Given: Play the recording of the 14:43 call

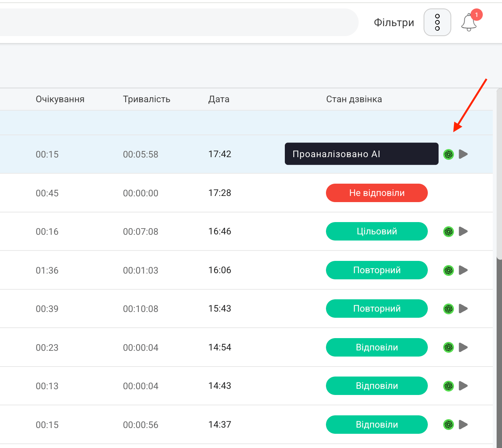Looking at the screenshot, I should (x=463, y=386).
